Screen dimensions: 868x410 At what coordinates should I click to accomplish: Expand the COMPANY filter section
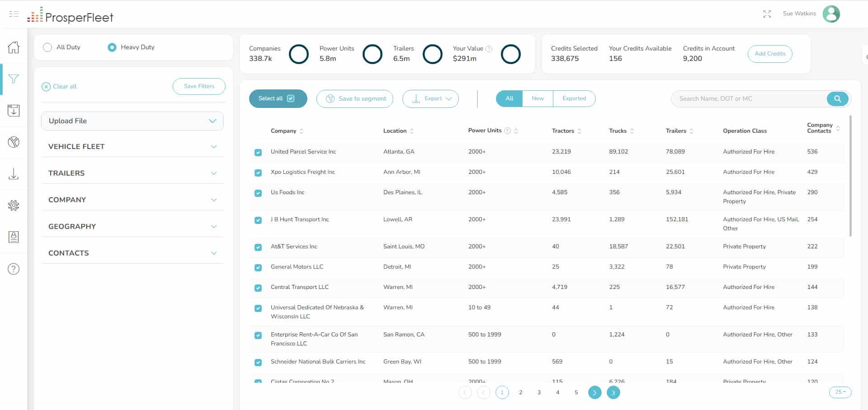point(132,200)
